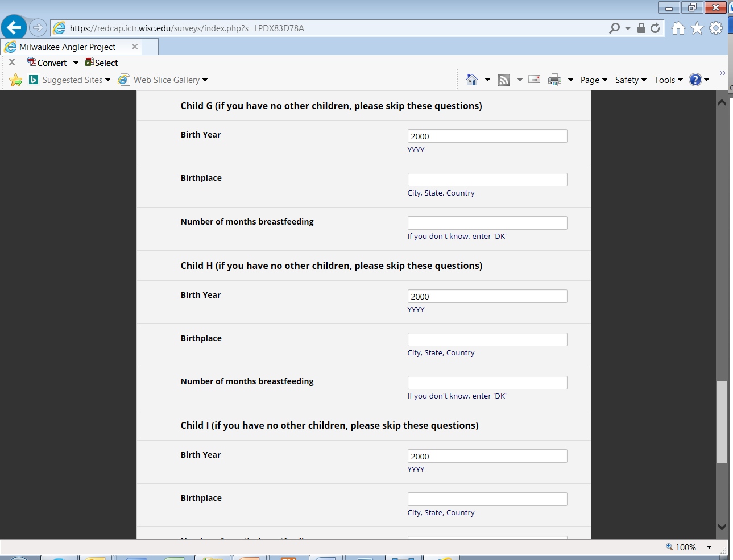Click the Child I section heading
This screenshot has height=560, width=733.
pyautogui.click(x=330, y=425)
